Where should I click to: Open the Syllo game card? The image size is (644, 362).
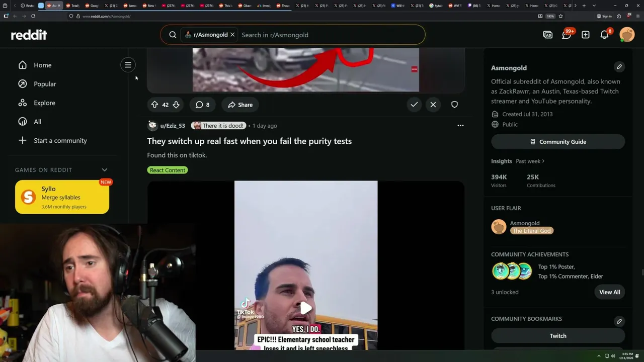(62, 197)
